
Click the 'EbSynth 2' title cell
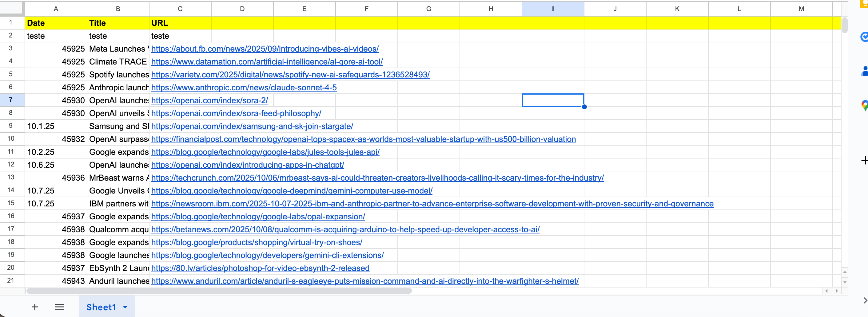(x=118, y=268)
